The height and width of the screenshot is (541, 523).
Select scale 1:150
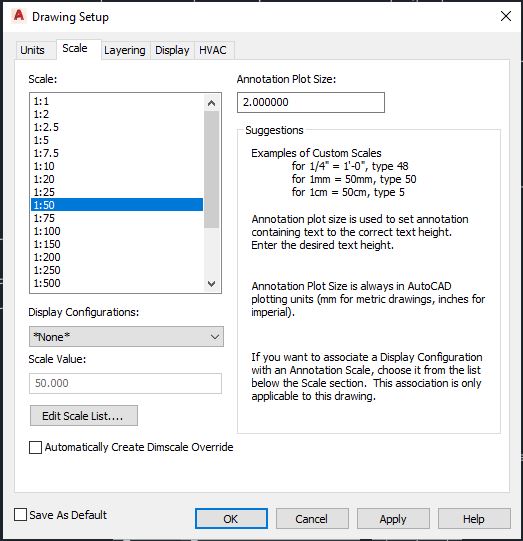(x=117, y=244)
